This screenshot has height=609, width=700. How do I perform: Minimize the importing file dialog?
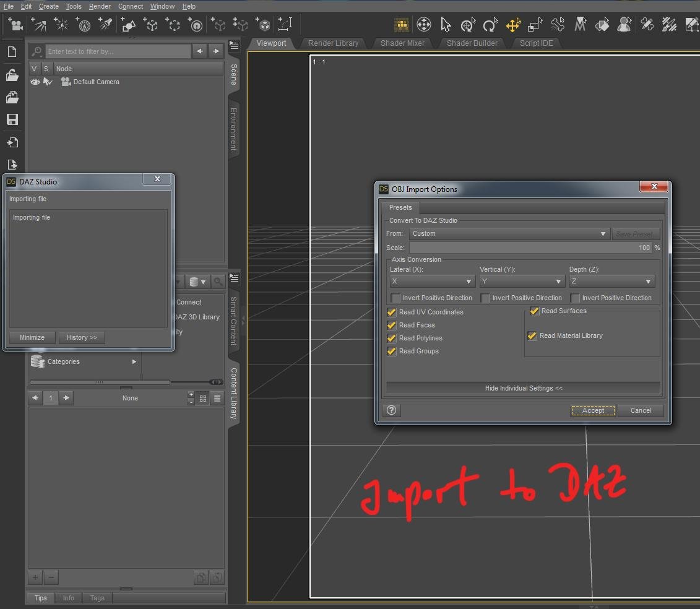pos(32,337)
